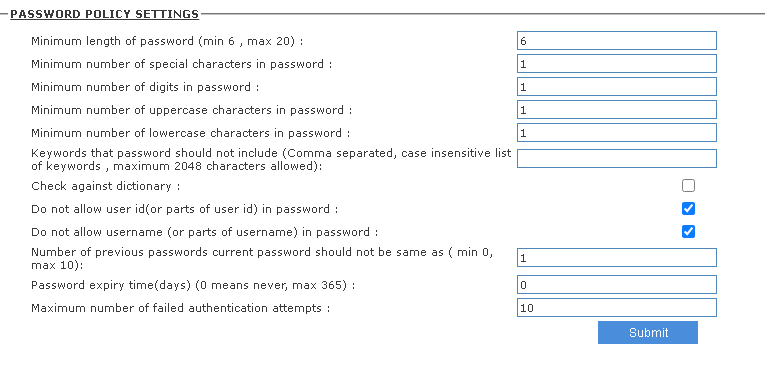Click the 'Keywords that password should not include' label
The width and height of the screenshot is (765, 365).
click(271, 159)
